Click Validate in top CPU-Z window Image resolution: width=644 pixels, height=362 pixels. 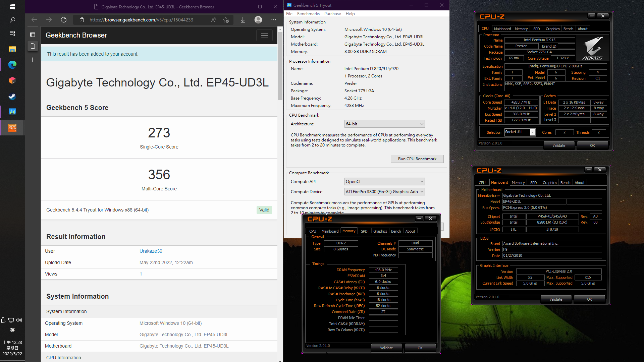coord(559,145)
